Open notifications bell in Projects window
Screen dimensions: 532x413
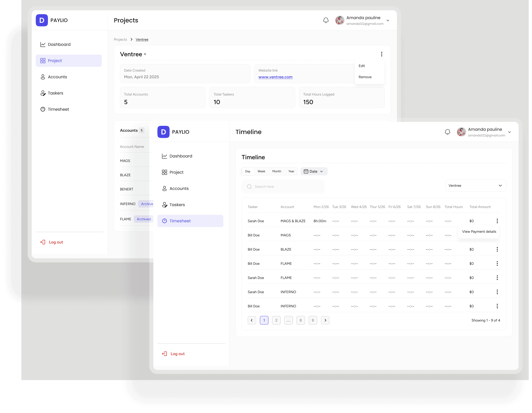coord(326,20)
